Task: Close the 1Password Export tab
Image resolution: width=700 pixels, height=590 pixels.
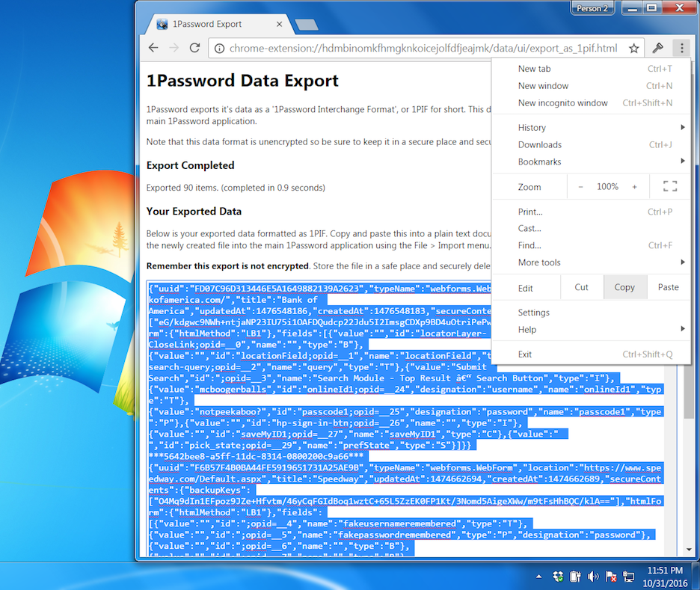Action: tap(279, 24)
